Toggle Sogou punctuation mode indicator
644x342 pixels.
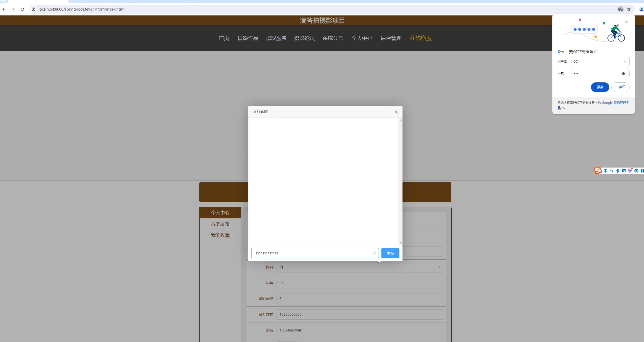coord(612,171)
